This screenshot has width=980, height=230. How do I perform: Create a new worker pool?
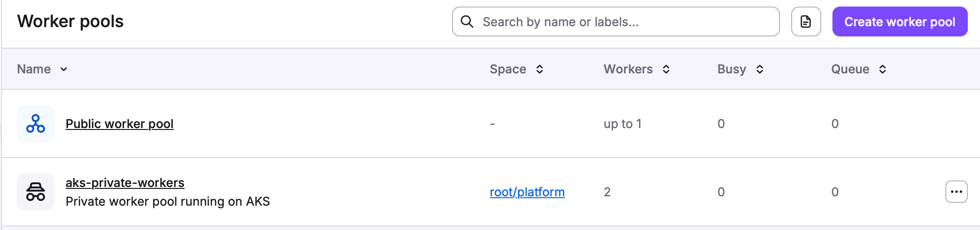coord(899,22)
